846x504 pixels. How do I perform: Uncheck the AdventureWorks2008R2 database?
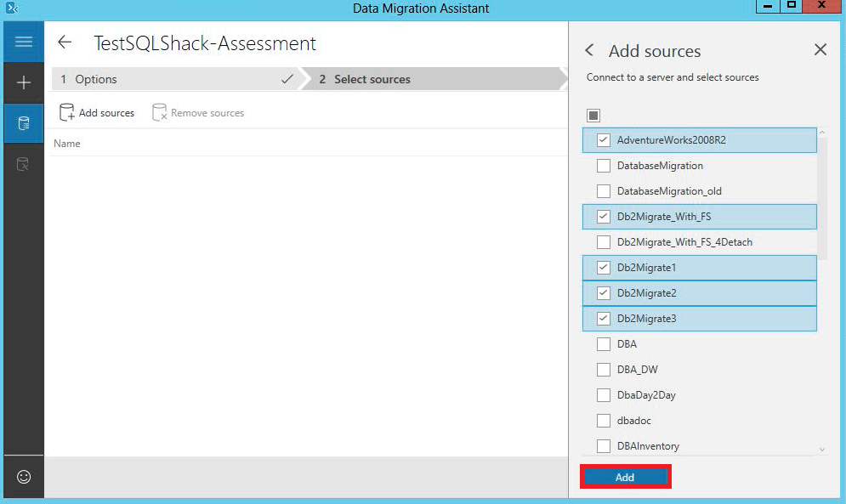(x=604, y=140)
